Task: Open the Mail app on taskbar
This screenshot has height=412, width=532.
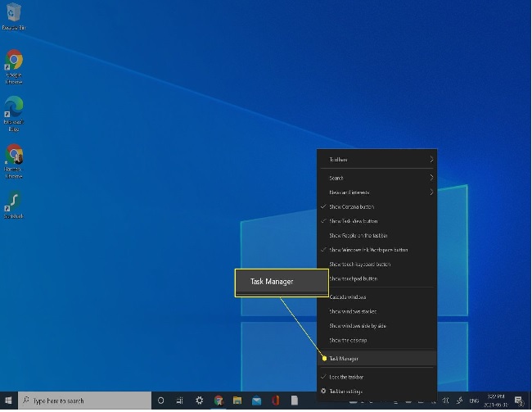Action: (x=256, y=401)
